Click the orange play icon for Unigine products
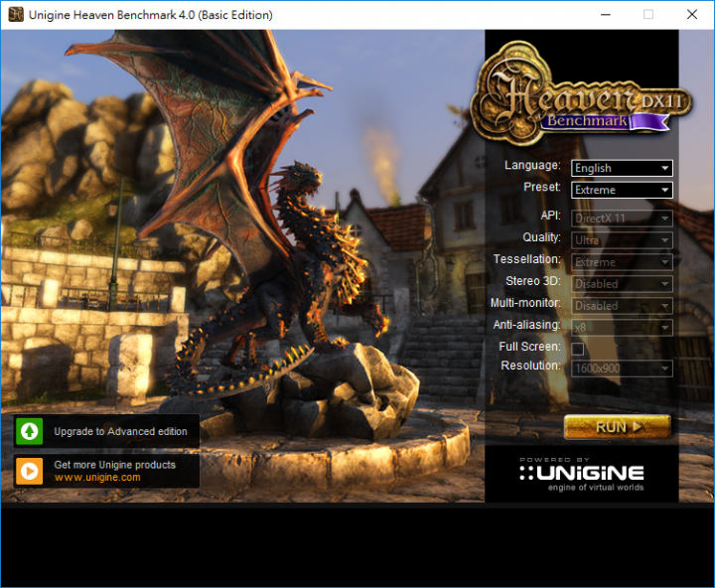This screenshot has height=588, width=715. click(29, 471)
